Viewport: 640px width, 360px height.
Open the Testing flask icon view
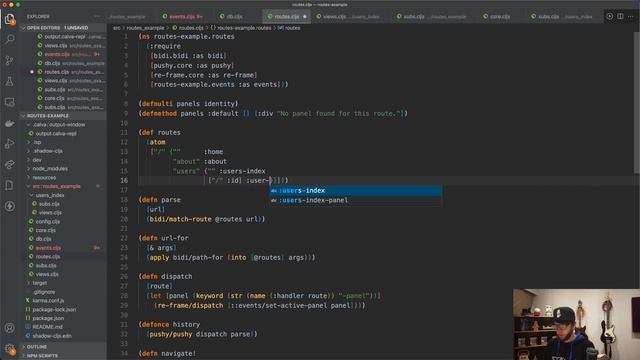(9, 81)
